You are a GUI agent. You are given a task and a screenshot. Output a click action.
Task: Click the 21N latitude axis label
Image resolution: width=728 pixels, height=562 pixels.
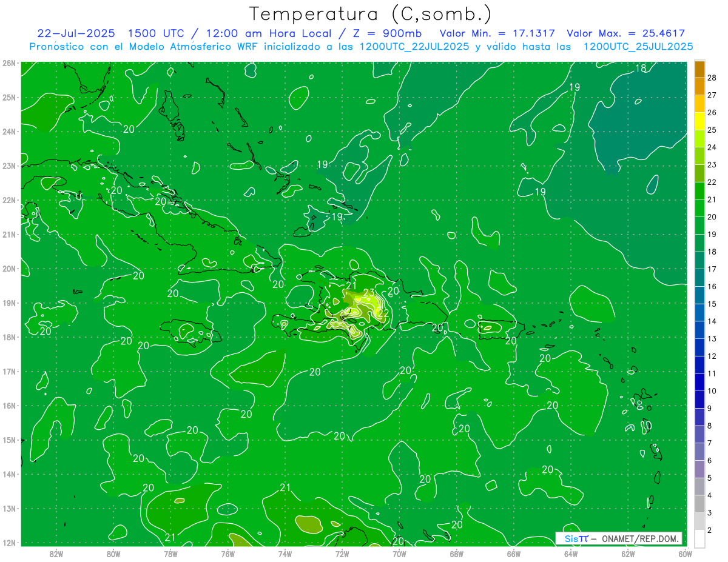(x=8, y=234)
